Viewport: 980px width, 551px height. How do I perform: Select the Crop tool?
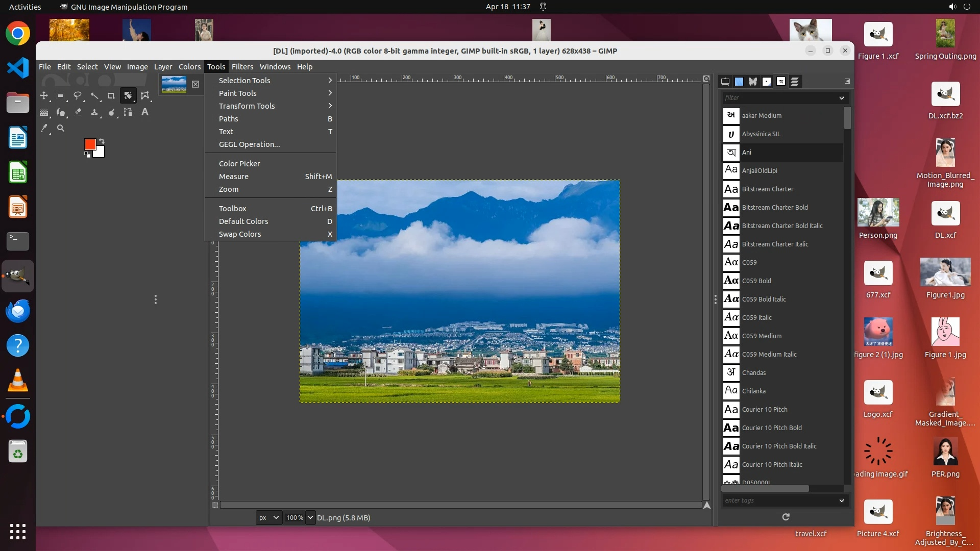point(111,95)
